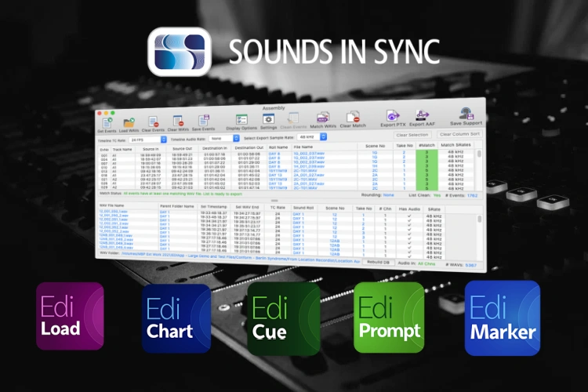588x392 pixels.
Task: Click the 1H_001_039.wav file name cell
Action: click(x=309, y=166)
